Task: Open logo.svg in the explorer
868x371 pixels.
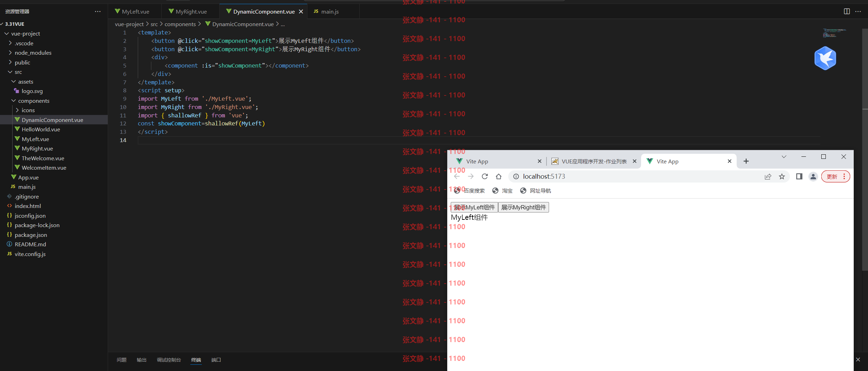Action: 54,91
